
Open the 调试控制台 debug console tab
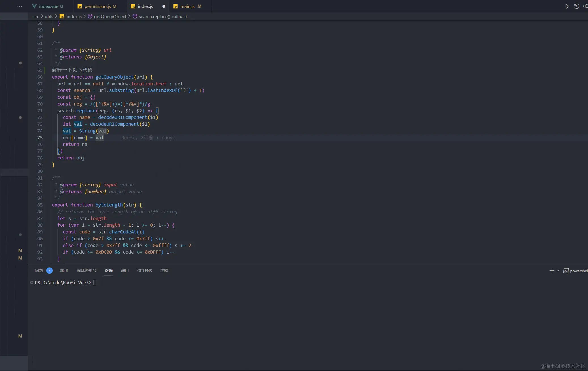point(86,271)
